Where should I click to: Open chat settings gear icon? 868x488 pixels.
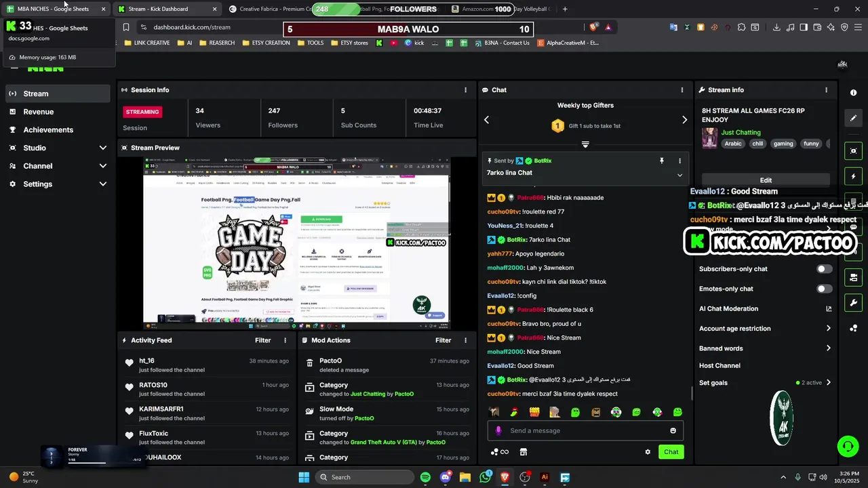click(x=648, y=452)
